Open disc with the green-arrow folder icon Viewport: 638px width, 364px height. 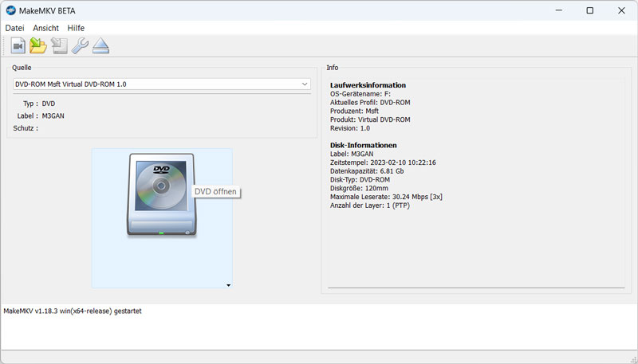[38, 46]
